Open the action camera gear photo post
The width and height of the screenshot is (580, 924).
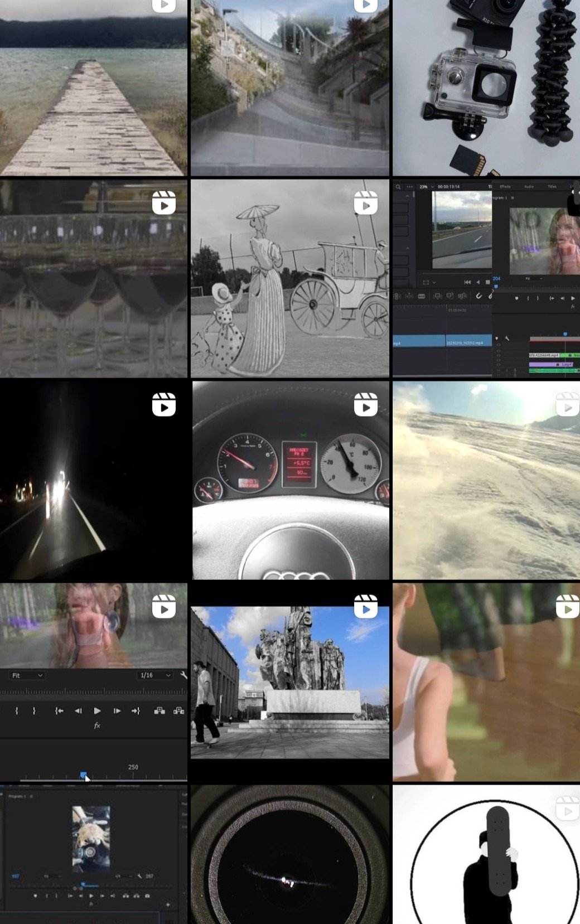coord(486,88)
